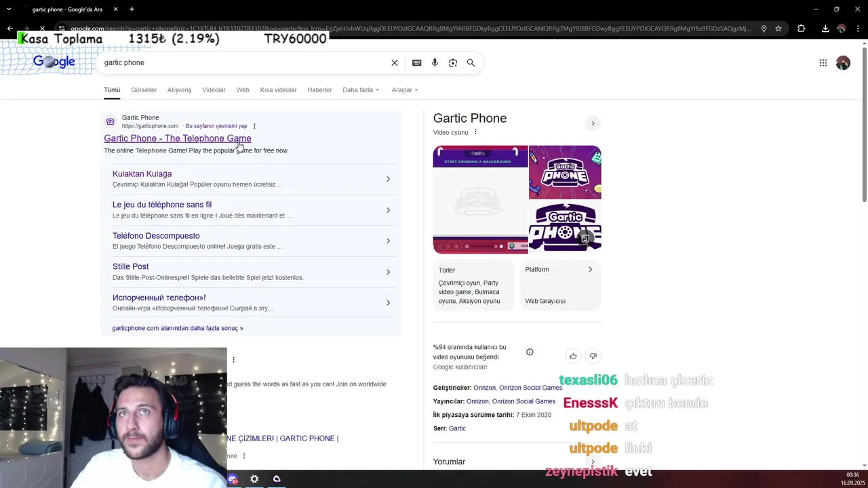The width and height of the screenshot is (868, 488).
Task: Open the Onrizon Social Games developer link
Action: 530,388
